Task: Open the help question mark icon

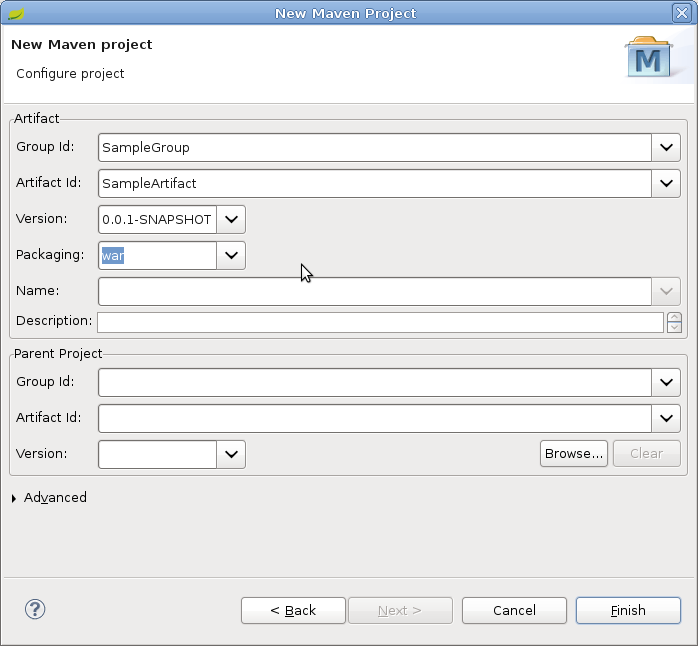Action: coord(35,609)
